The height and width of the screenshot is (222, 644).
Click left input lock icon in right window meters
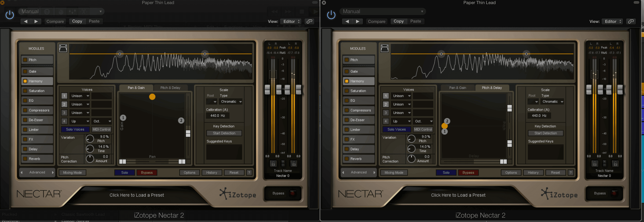point(594,163)
